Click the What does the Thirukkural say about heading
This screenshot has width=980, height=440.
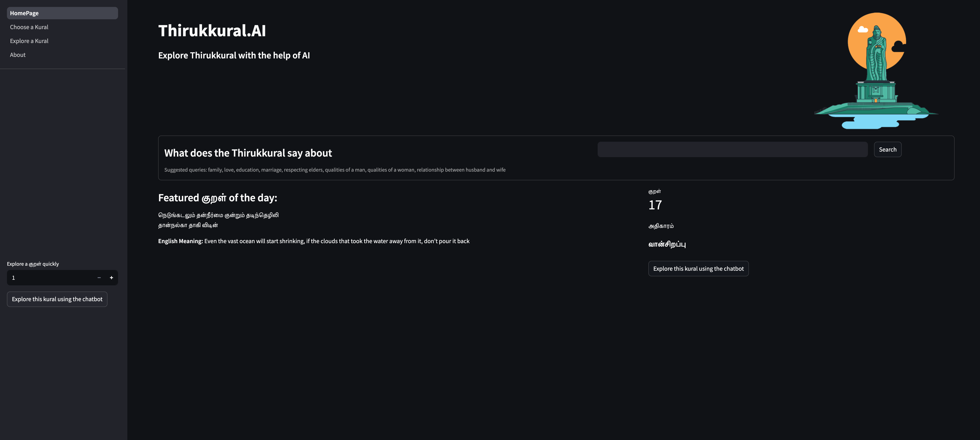tap(248, 153)
